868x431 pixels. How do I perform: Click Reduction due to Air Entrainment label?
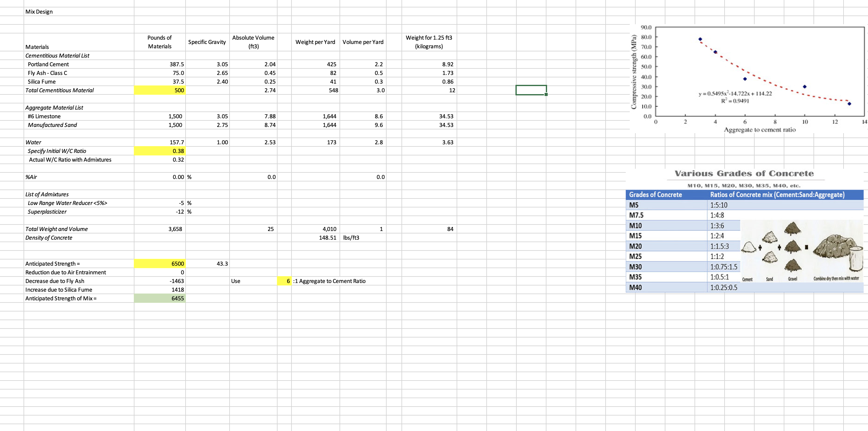coord(79,272)
